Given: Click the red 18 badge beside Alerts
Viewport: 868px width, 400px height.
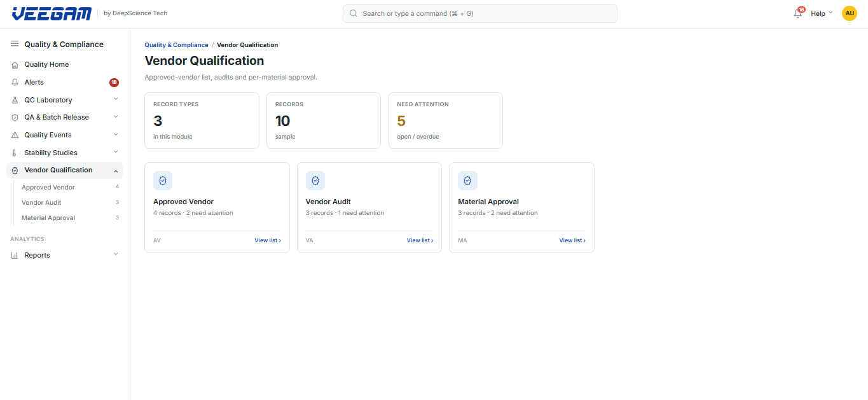Looking at the screenshot, I should tap(114, 82).
